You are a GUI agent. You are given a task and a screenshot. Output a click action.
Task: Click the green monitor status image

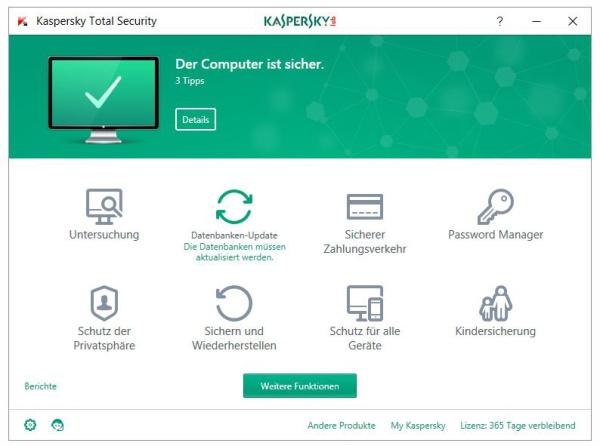(x=104, y=99)
